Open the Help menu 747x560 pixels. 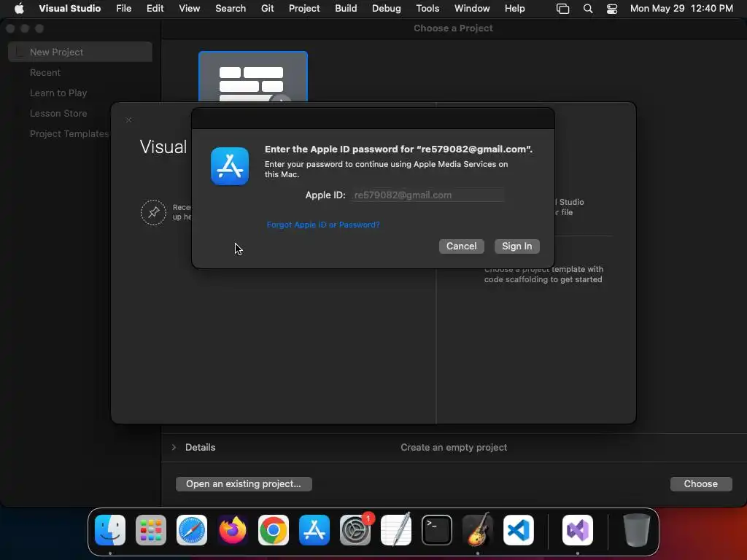point(514,9)
